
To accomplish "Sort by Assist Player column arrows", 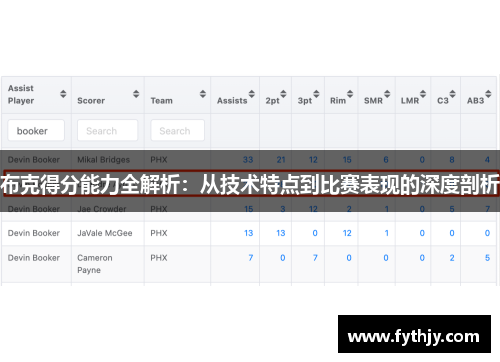I will 63,94.
